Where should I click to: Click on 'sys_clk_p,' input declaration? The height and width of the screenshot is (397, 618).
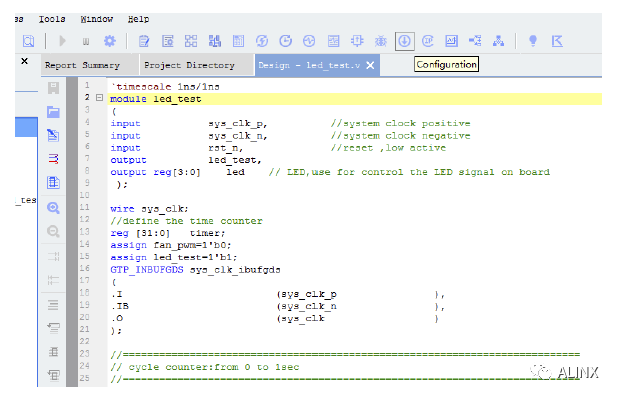click(x=238, y=123)
